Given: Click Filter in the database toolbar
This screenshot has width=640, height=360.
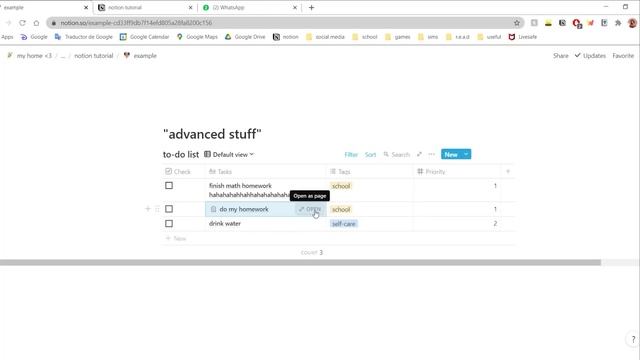Looking at the screenshot, I should (x=351, y=154).
